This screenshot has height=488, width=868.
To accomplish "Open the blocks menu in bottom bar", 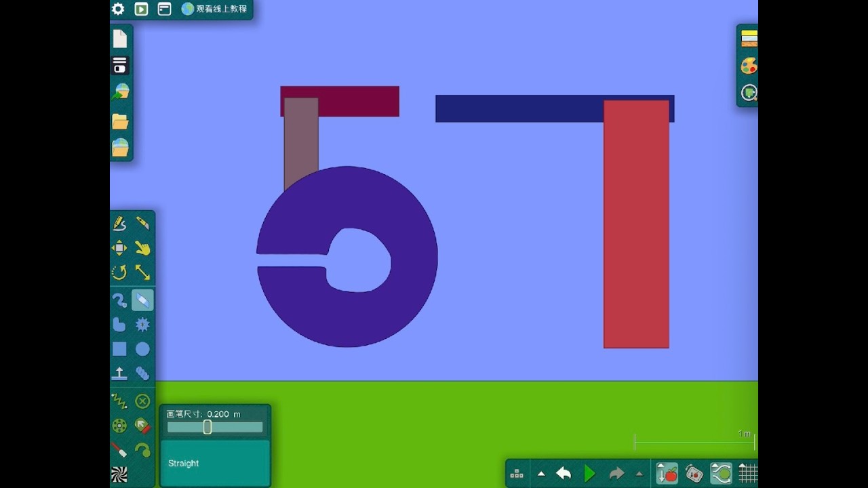I will (517, 474).
